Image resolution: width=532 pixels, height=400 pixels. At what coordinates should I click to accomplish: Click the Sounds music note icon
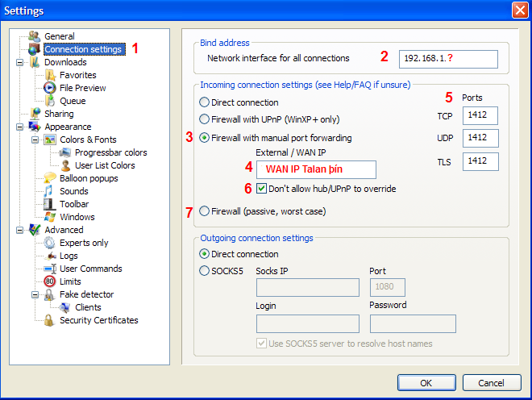[x=50, y=191]
